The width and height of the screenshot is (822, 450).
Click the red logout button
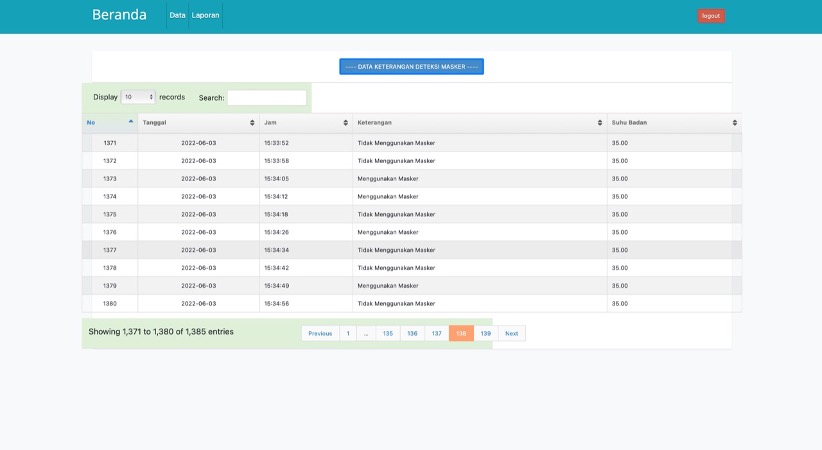pyautogui.click(x=711, y=16)
